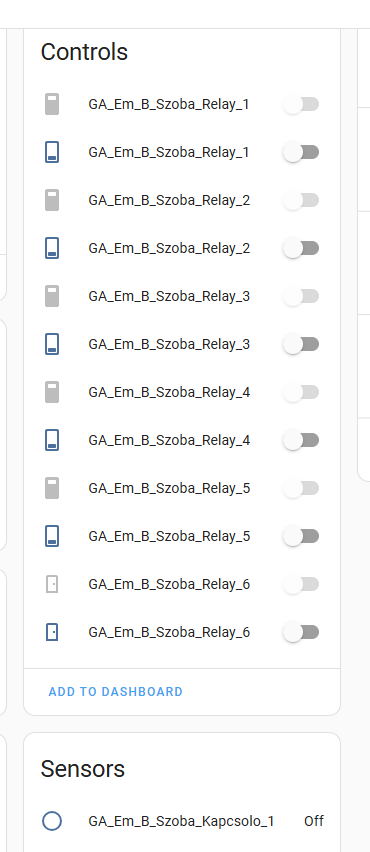Image resolution: width=370 pixels, height=852 pixels.
Task: Click ADD TO DASHBOARD under Controls
Action: (116, 692)
